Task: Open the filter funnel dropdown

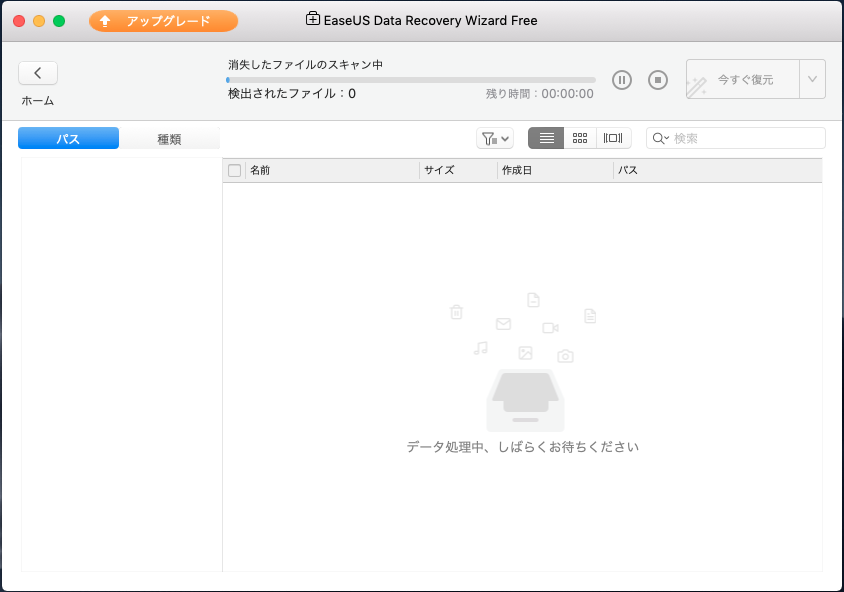Action: pos(495,138)
